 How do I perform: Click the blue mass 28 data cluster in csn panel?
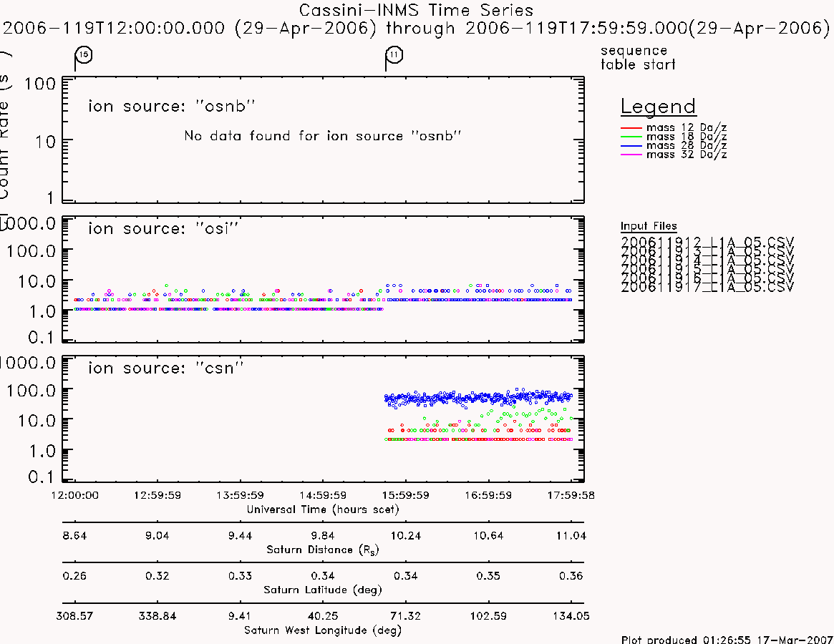[x=478, y=397]
